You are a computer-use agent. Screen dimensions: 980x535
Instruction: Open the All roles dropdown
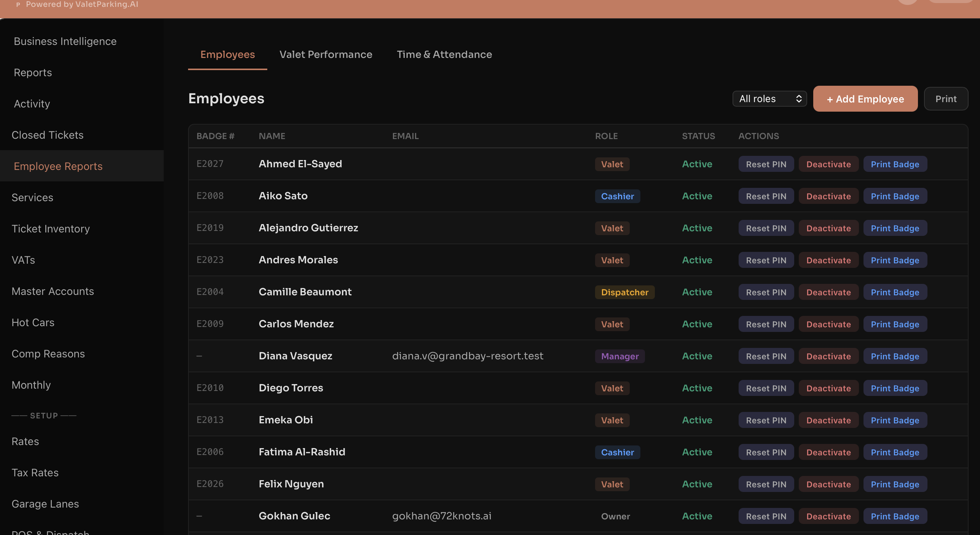(x=769, y=99)
